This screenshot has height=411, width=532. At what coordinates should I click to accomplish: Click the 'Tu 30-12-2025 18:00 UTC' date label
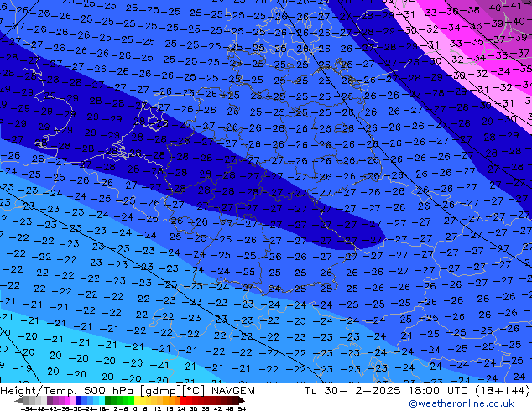click(x=387, y=391)
